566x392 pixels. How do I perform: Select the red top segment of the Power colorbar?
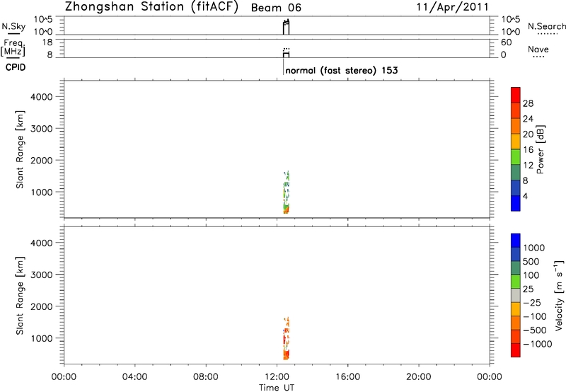click(x=516, y=95)
